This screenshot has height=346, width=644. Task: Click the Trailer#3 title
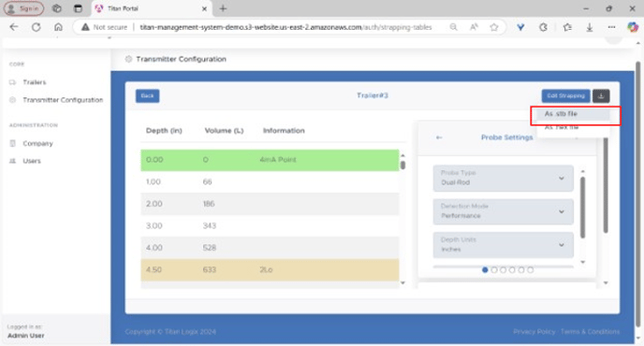[373, 95]
